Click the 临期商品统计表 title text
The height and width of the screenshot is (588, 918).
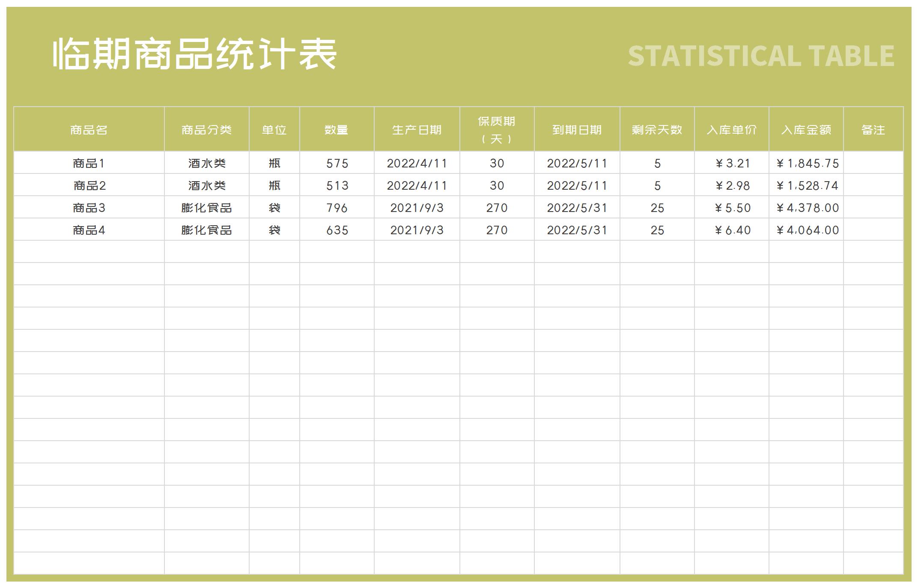pos(193,54)
